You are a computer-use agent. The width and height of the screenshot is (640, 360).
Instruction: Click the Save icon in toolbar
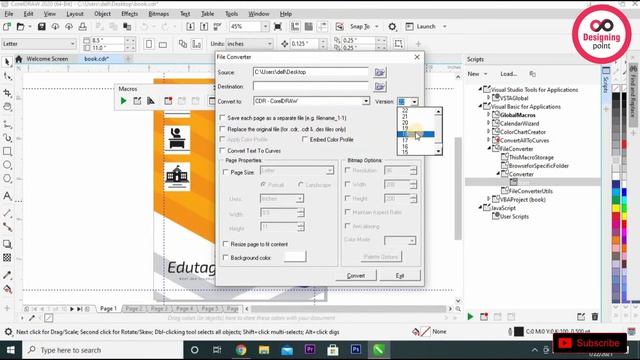click(x=41, y=27)
